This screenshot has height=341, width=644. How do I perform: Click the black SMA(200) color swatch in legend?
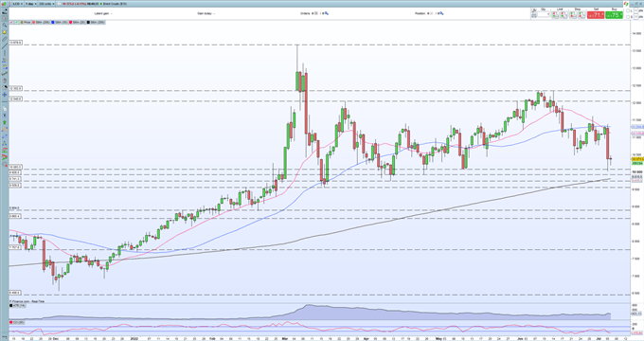click(x=88, y=22)
